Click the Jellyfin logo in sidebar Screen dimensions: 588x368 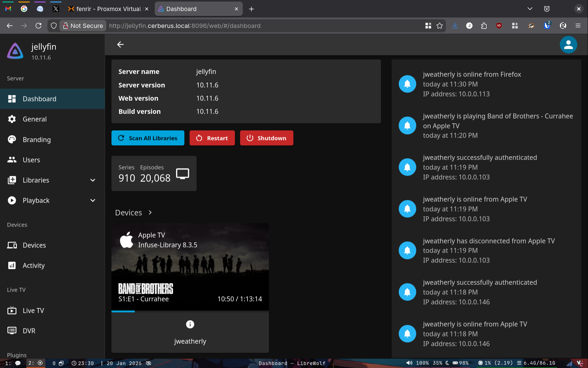15,51
